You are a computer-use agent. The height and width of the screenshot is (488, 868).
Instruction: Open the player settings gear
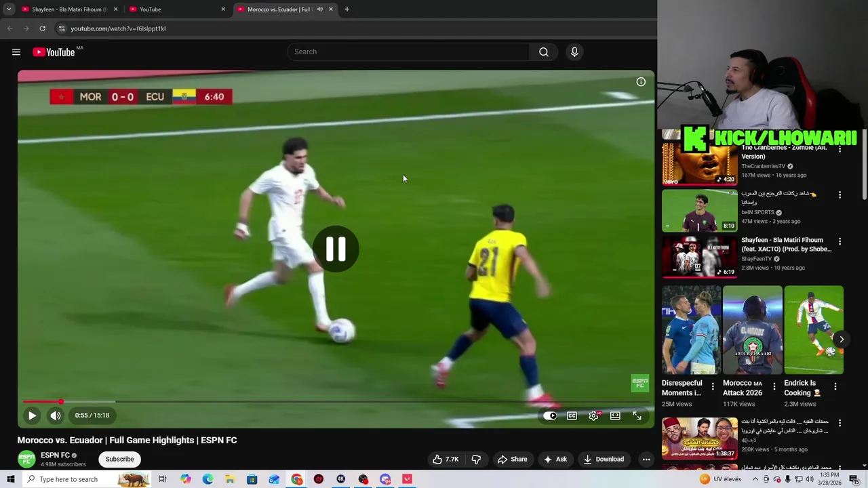tap(594, 415)
